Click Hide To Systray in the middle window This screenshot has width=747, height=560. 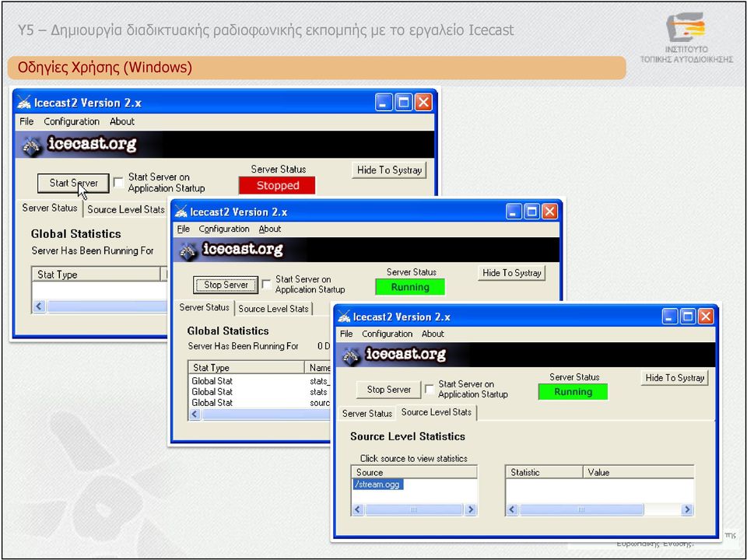coord(512,273)
